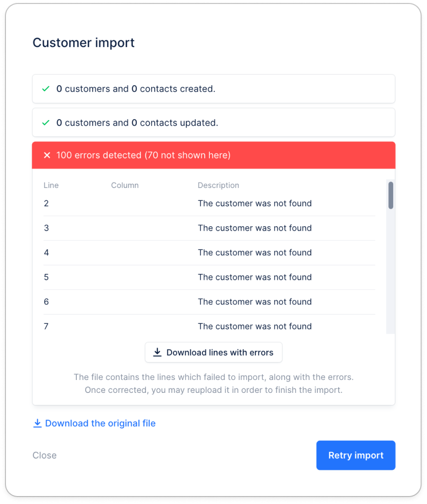Click the Column header in error table

(125, 185)
